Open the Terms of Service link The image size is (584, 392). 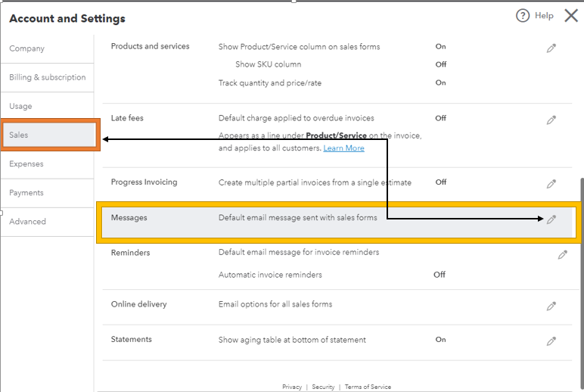[368, 387]
